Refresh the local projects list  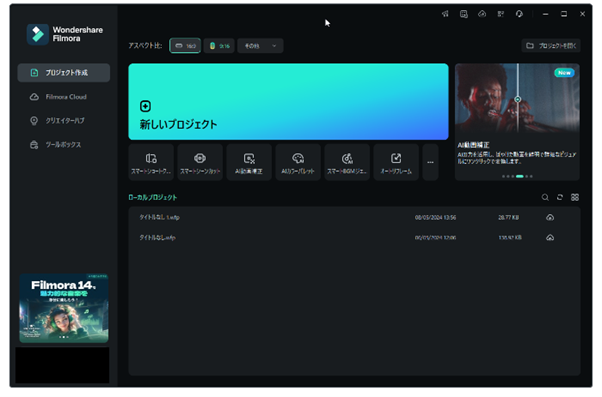[560, 197]
